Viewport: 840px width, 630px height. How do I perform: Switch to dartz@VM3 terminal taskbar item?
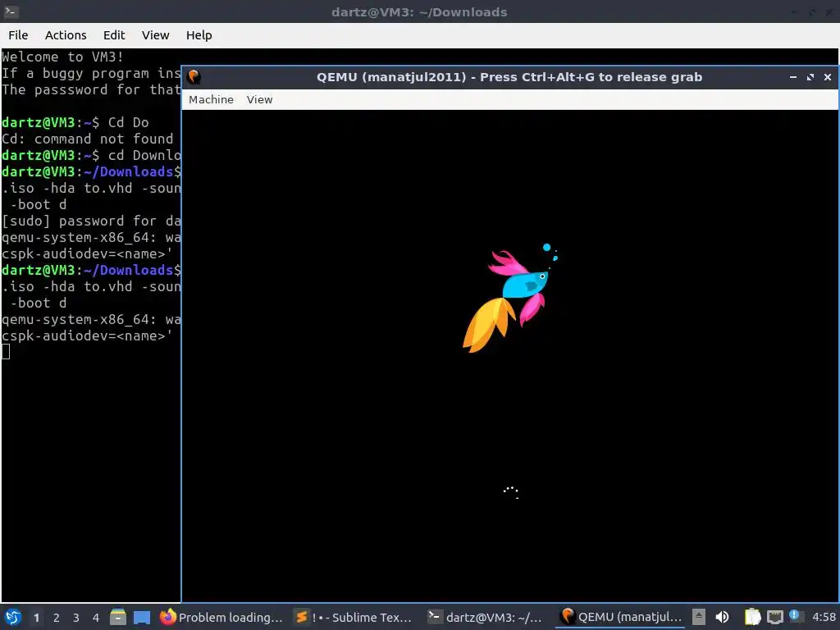(486, 617)
